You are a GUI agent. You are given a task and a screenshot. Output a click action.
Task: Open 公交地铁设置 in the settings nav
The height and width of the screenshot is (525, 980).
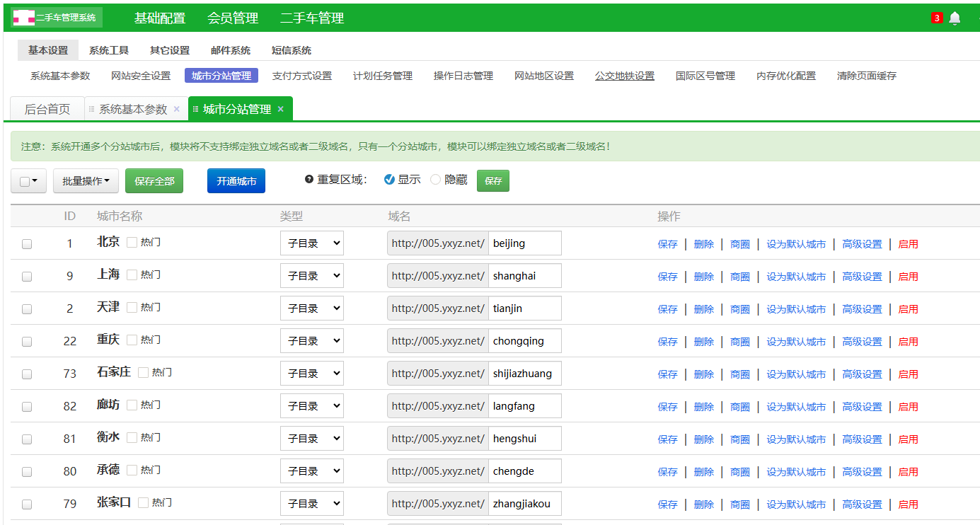(x=625, y=76)
